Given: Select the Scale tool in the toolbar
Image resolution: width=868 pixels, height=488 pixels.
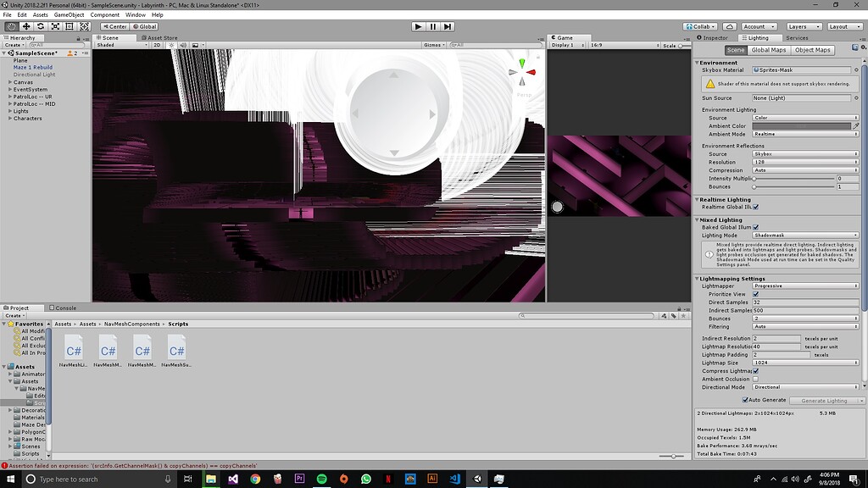Looking at the screenshot, I should click(x=54, y=26).
